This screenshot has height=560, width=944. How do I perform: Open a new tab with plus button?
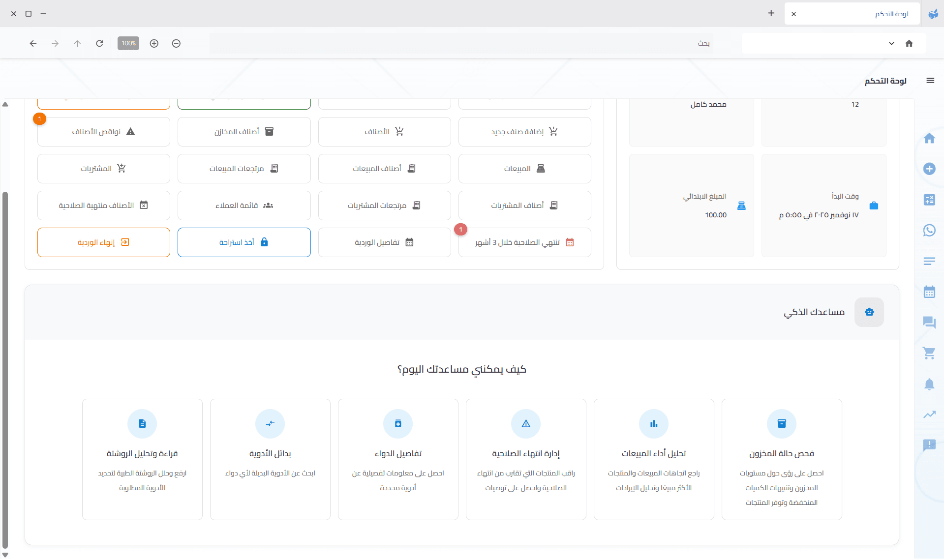771,13
